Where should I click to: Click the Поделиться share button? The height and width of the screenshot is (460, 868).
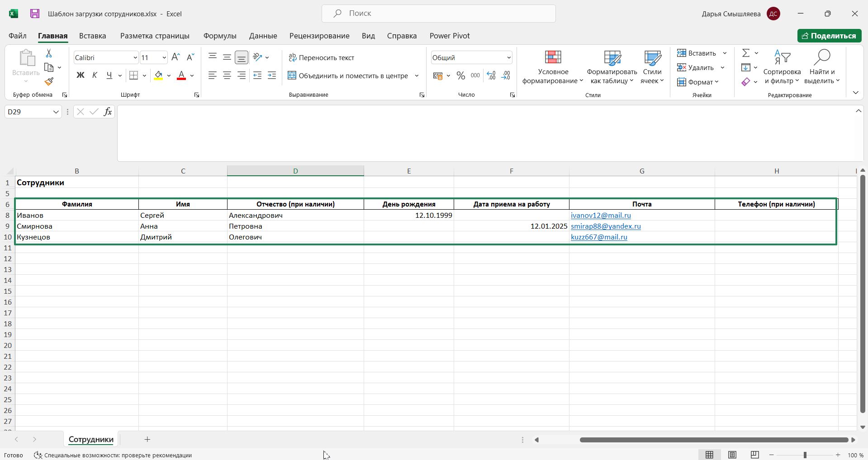click(x=829, y=36)
